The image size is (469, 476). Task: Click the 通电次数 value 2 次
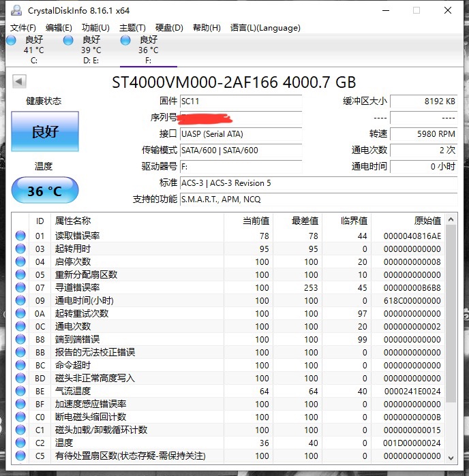point(424,150)
